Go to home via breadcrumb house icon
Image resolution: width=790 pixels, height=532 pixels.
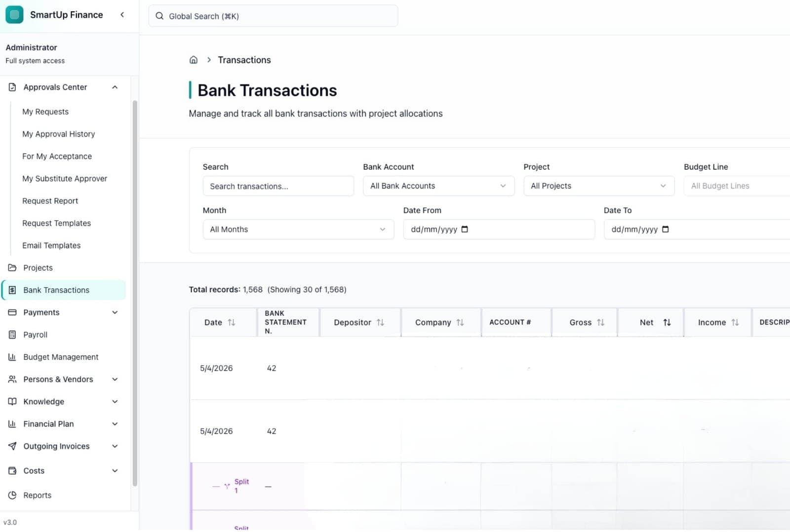click(194, 60)
